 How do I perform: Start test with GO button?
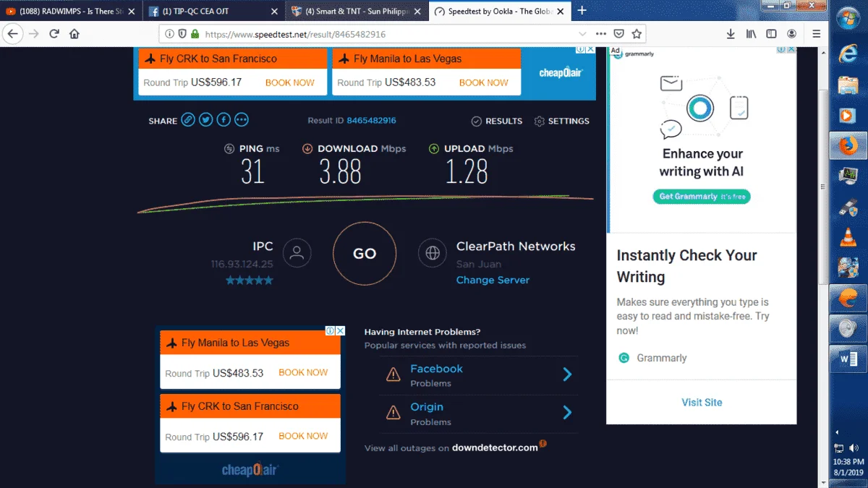[x=365, y=253]
